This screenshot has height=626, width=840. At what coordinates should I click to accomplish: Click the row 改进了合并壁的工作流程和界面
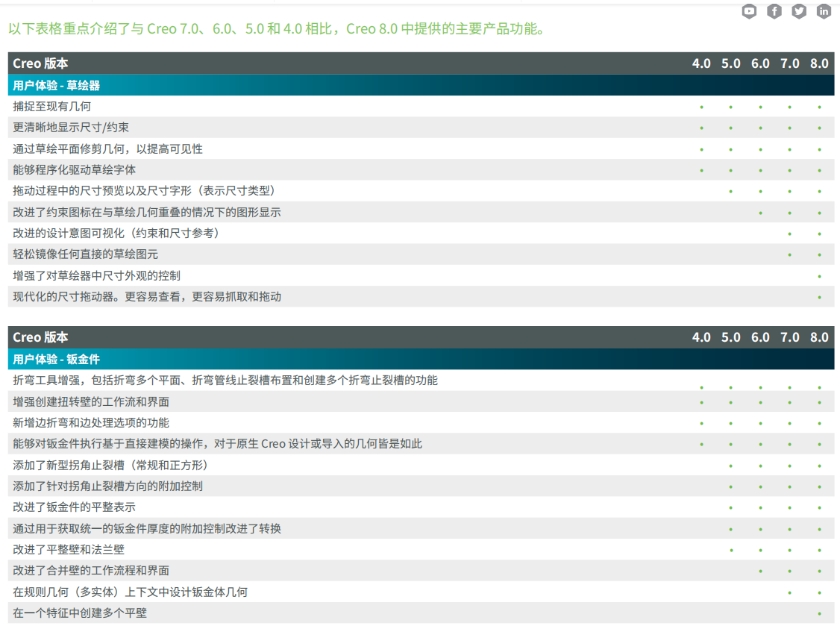coord(91,571)
